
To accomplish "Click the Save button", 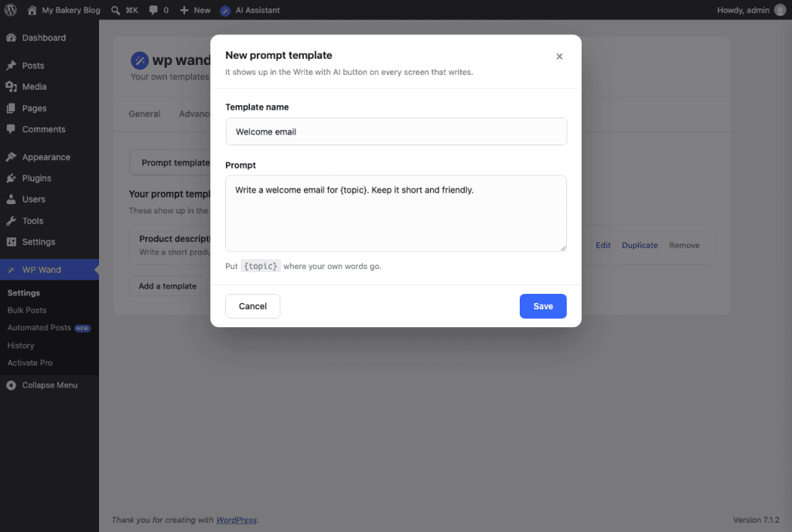I will tap(543, 306).
